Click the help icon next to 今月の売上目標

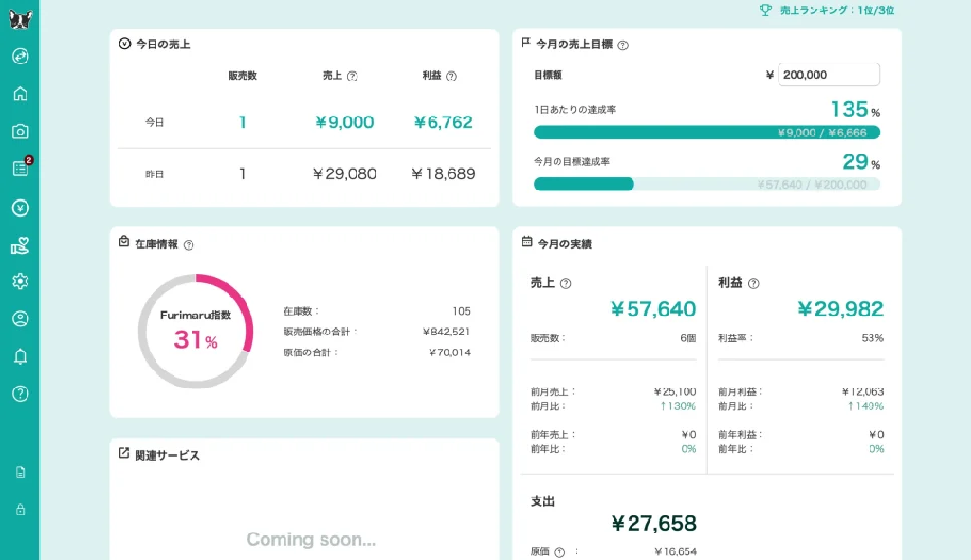[x=623, y=45]
